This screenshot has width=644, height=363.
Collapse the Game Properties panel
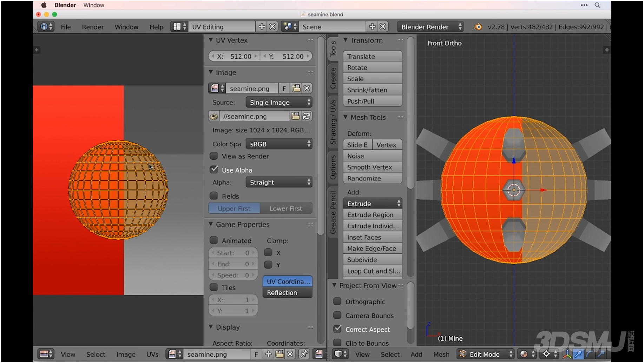(211, 224)
